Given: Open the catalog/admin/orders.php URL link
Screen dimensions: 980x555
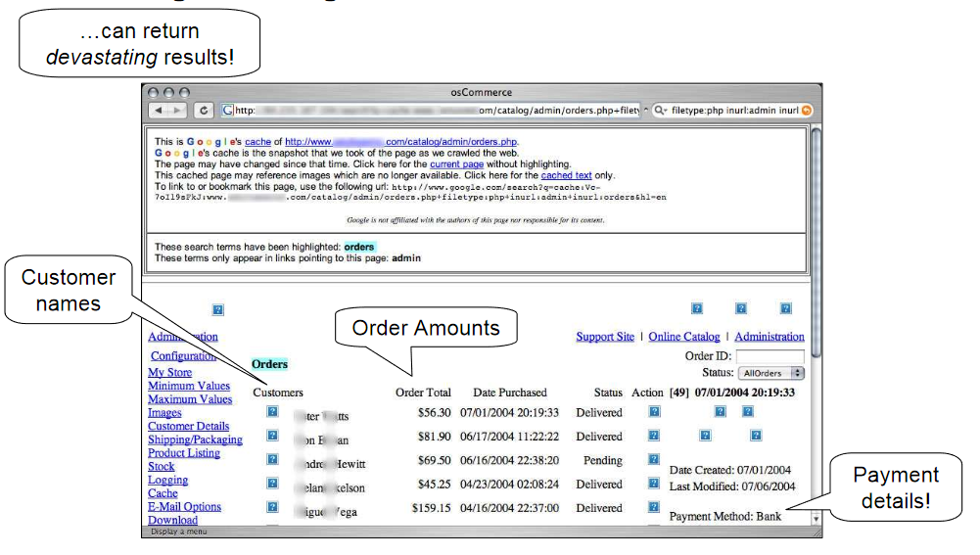Looking at the screenshot, I should tap(401, 142).
